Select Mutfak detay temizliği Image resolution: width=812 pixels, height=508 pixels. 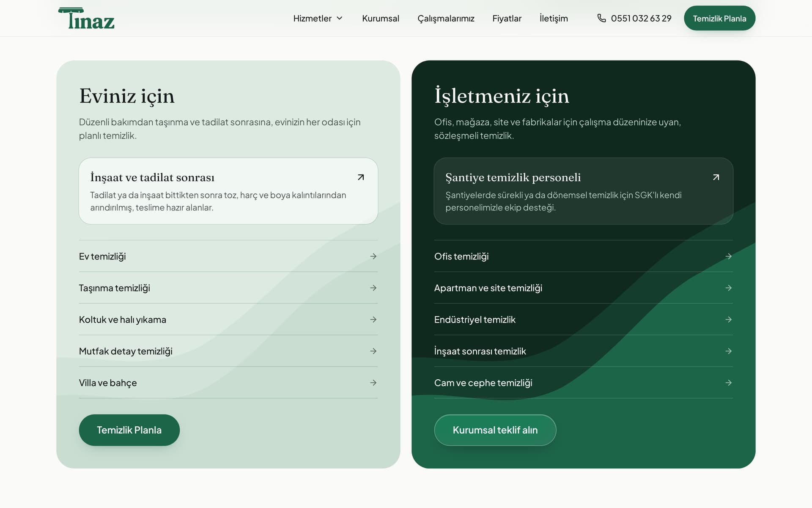pos(228,351)
